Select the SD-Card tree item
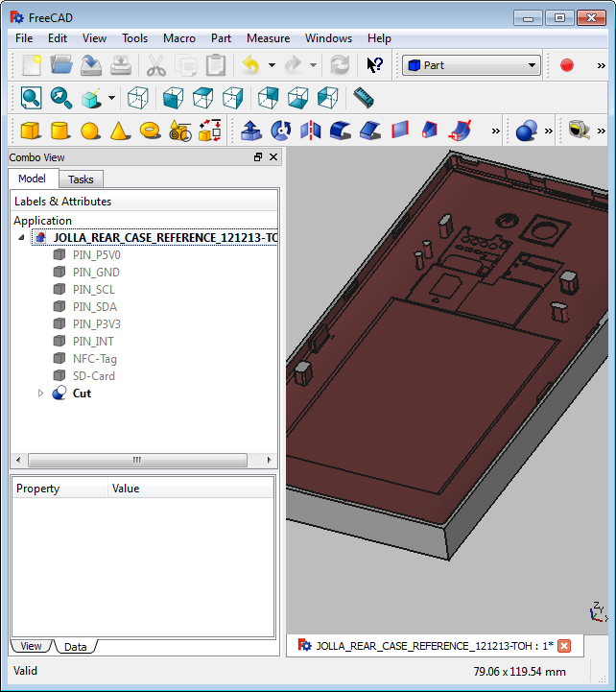The height and width of the screenshot is (692, 616). point(93,376)
